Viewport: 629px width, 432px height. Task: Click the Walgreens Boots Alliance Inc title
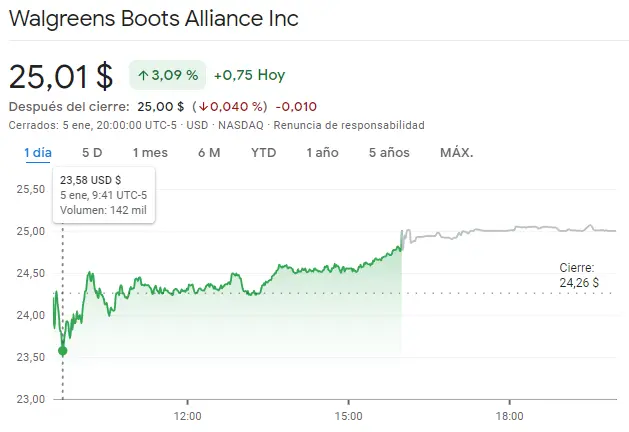coord(153,19)
